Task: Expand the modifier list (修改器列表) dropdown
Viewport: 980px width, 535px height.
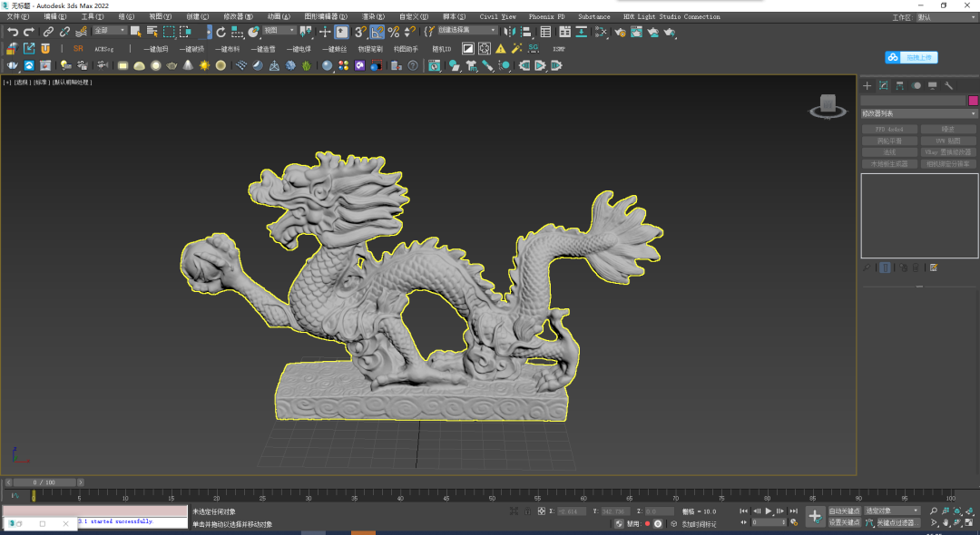Action: tap(918, 113)
